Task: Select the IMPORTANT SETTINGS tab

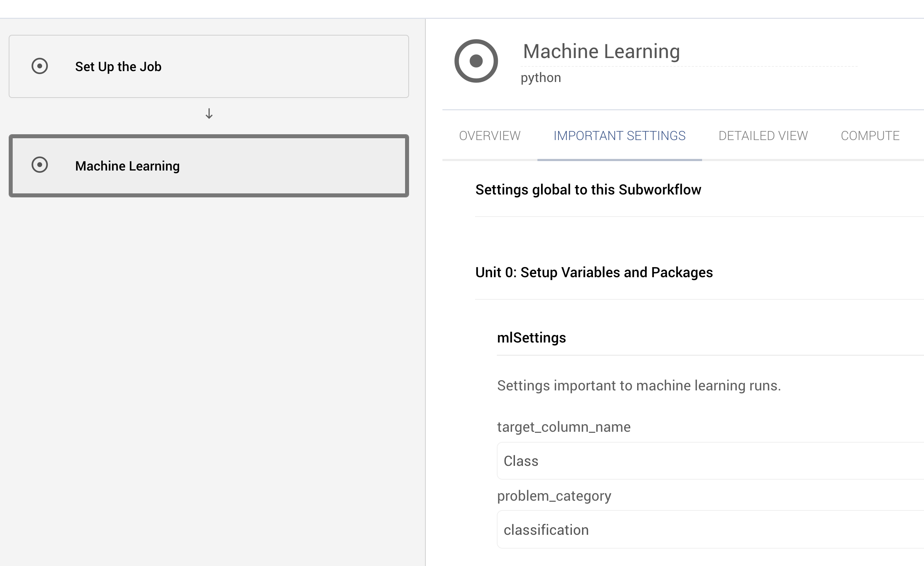Action: [619, 135]
